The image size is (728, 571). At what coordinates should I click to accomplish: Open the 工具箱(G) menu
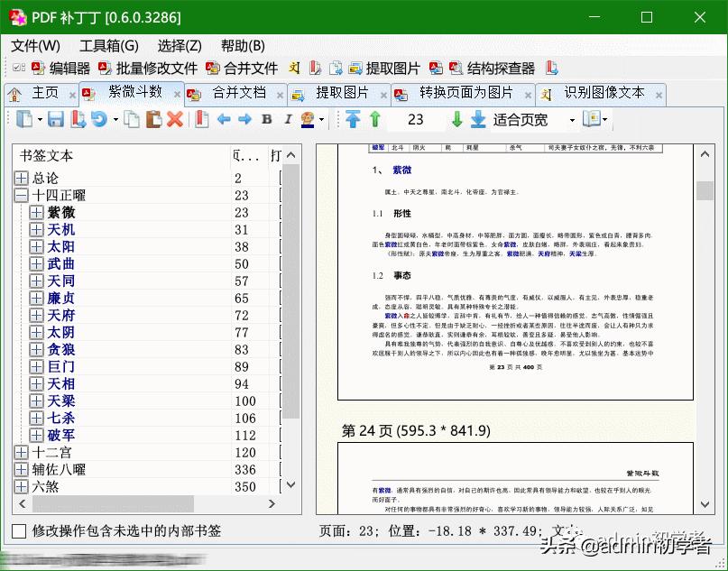(107, 45)
